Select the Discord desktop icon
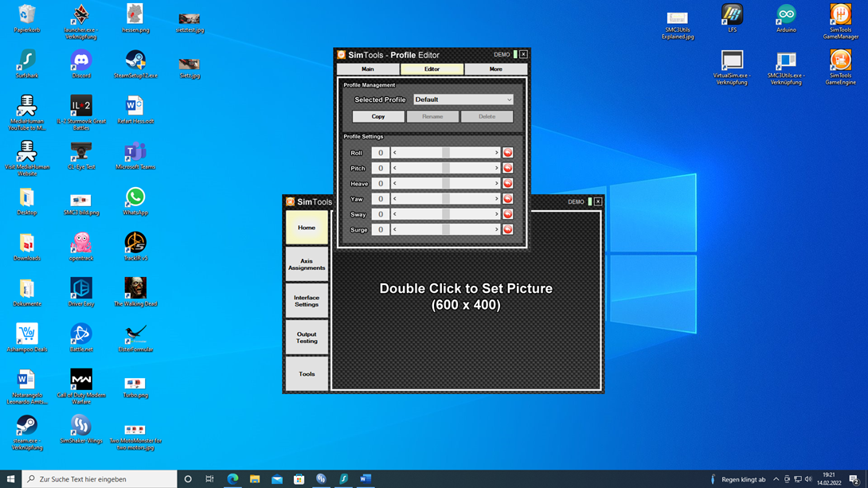Viewport: 868px width, 488px height. tap(80, 64)
